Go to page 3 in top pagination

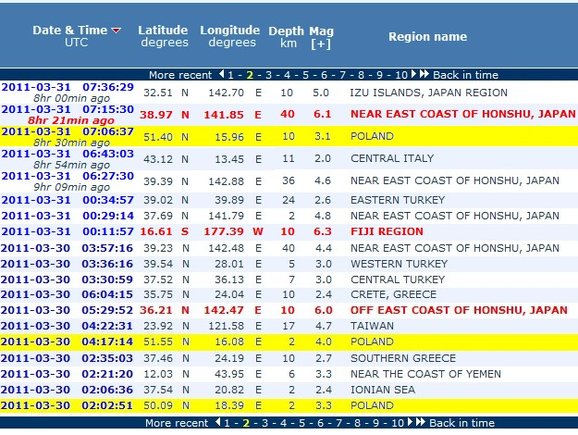(x=269, y=75)
